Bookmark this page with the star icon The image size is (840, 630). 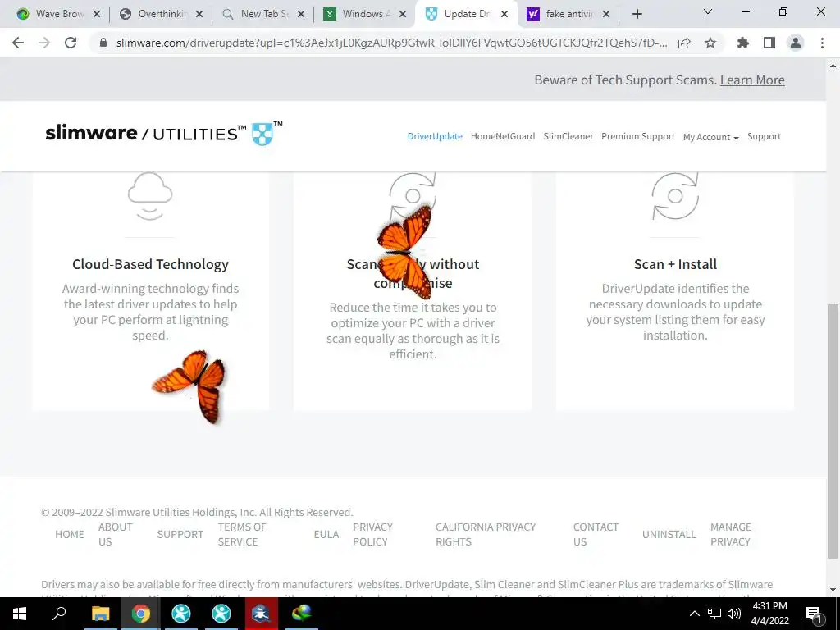click(710, 43)
